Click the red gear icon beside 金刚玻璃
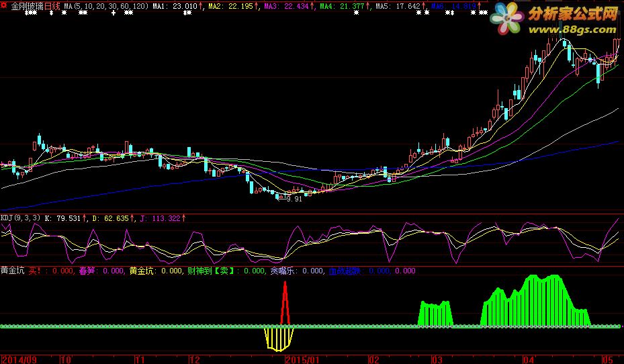The height and width of the screenshot is (364, 624). coord(4,6)
